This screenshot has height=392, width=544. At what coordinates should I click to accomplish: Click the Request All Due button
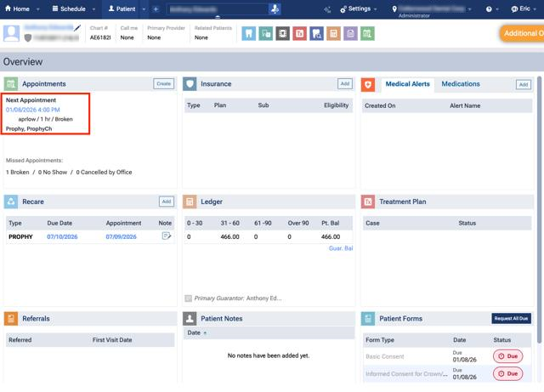pyautogui.click(x=512, y=319)
